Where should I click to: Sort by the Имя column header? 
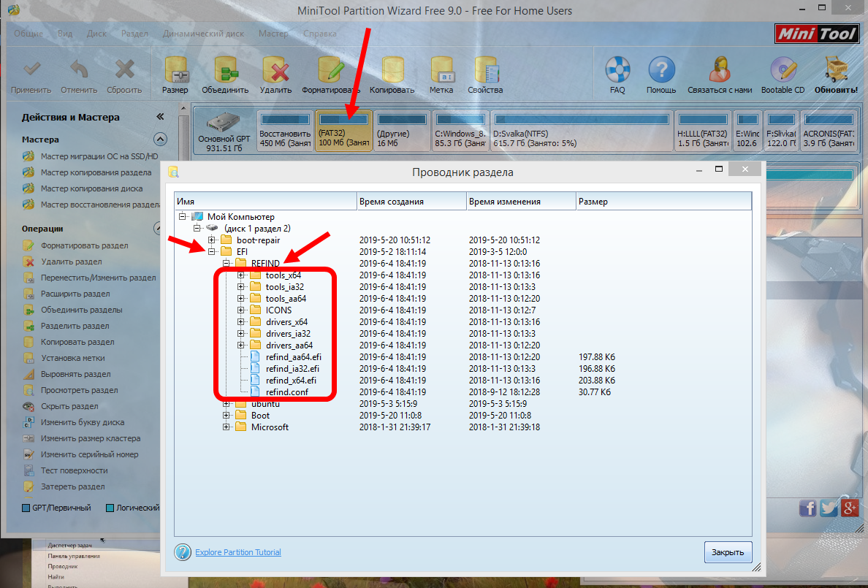[265, 202]
